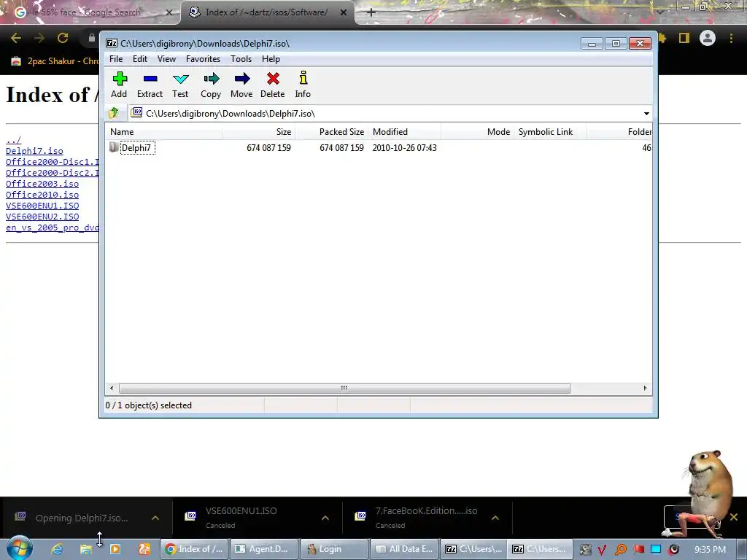Select the Delphi7 folder row
747x560 pixels.
[x=379, y=147]
